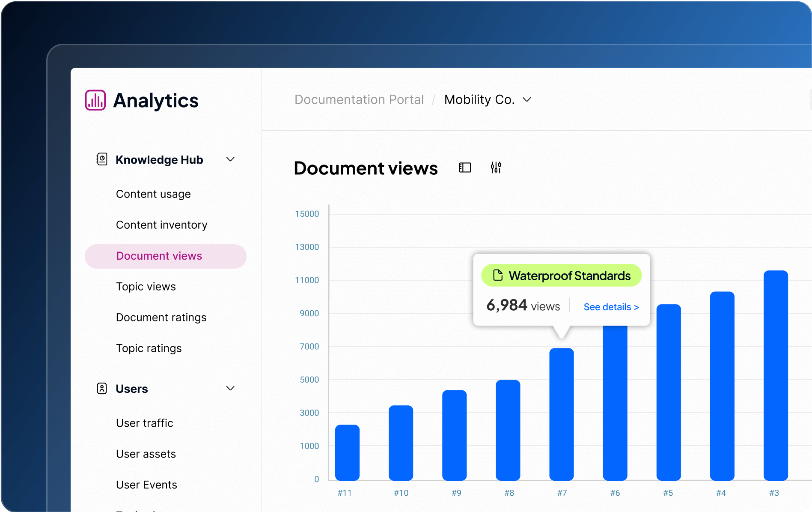Toggle the side panel layout icon
The image size is (812, 512).
(465, 168)
